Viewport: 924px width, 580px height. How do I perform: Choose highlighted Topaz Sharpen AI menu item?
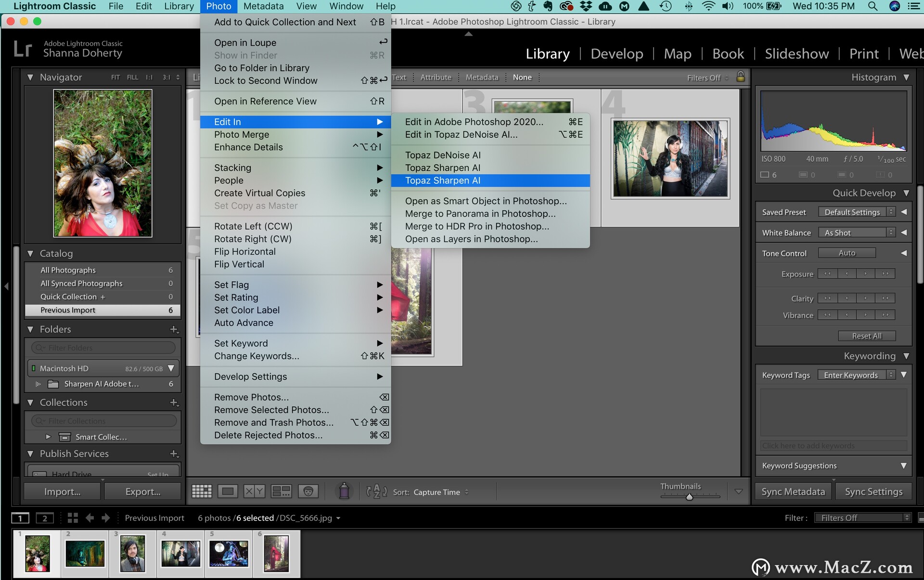coord(490,180)
